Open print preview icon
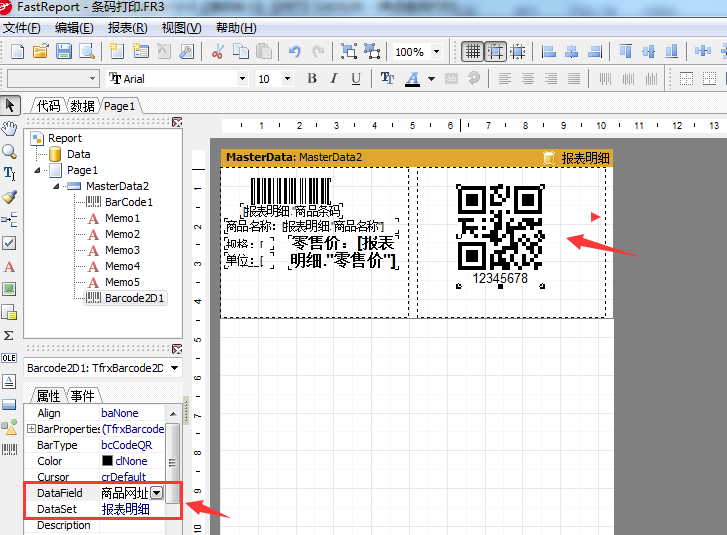Screen dimensions: 727x535 [87, 51]
